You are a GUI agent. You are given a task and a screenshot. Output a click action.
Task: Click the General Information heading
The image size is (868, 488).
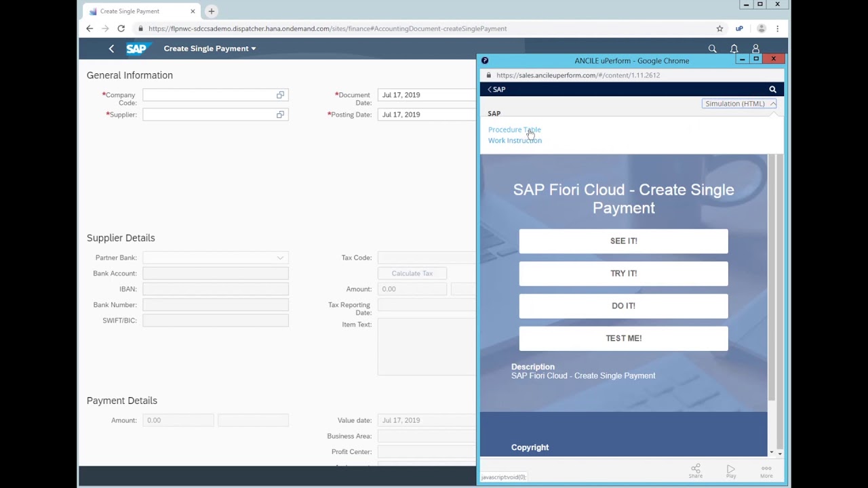click(x=130, y=75)
